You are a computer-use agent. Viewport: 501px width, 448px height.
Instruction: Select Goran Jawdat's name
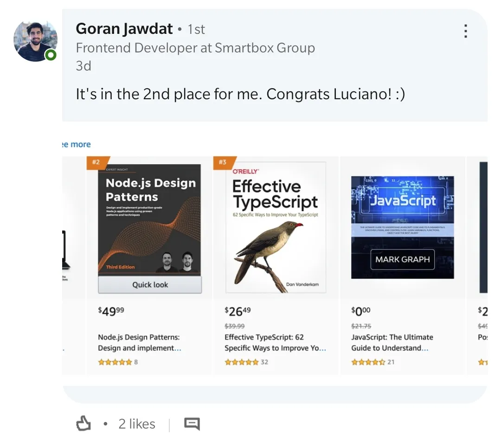(x=123, y=29)
